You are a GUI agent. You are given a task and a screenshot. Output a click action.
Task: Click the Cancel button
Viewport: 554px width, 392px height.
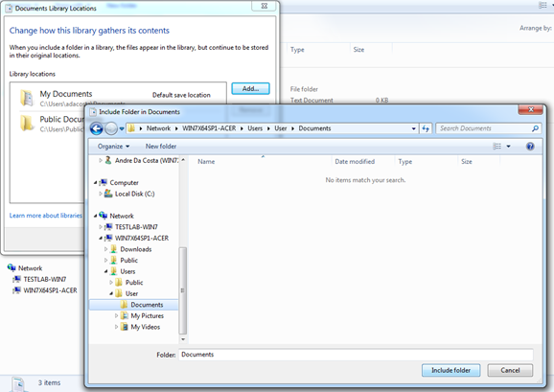click(510, 370)
